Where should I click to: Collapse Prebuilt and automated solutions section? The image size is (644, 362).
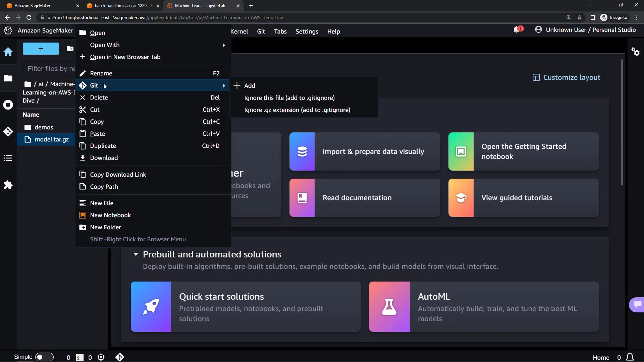tap(136, 254)
